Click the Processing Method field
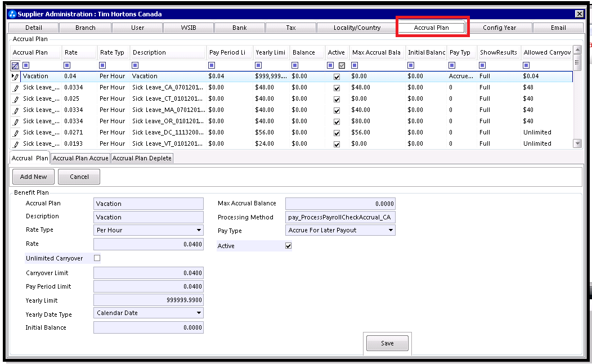The height and width of the screenshot is (364, 592). tap(340, 217)
